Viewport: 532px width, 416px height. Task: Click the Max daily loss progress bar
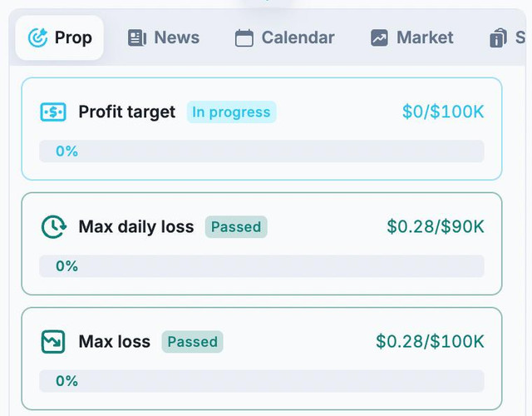pos(262,266)
